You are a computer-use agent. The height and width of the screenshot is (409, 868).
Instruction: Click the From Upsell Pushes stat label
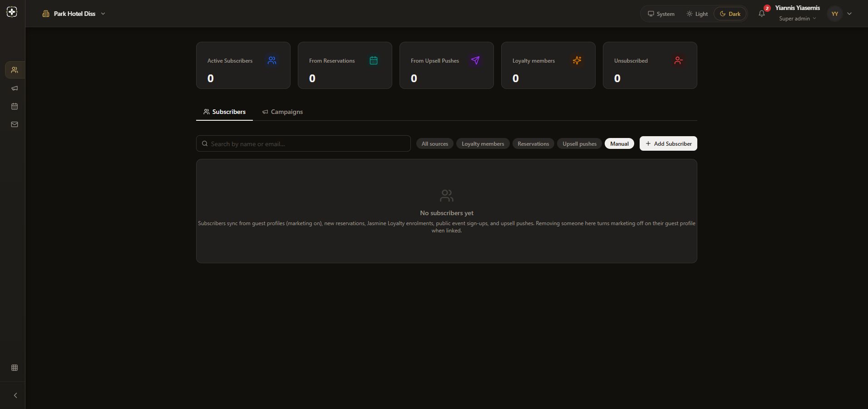435,60
